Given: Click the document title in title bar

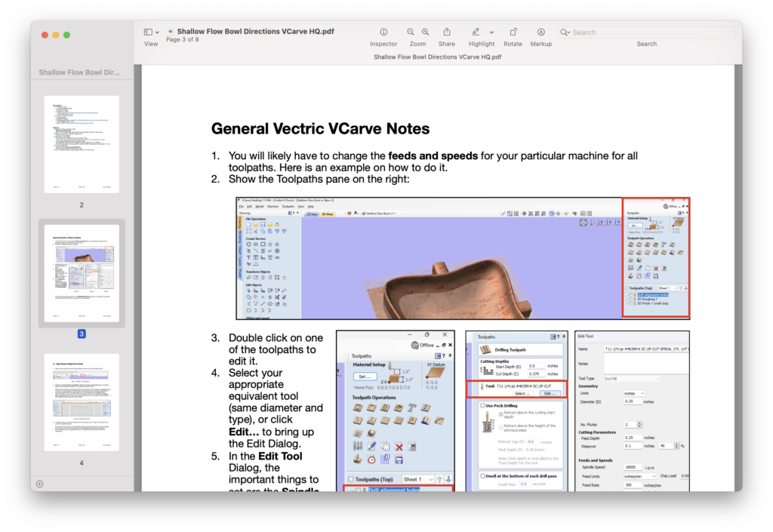Looking at the screenshot, I should pos(255,32).
